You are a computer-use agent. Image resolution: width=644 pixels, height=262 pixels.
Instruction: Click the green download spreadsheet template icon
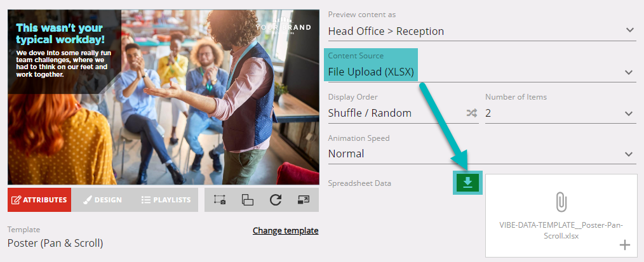tap(468, 183)
